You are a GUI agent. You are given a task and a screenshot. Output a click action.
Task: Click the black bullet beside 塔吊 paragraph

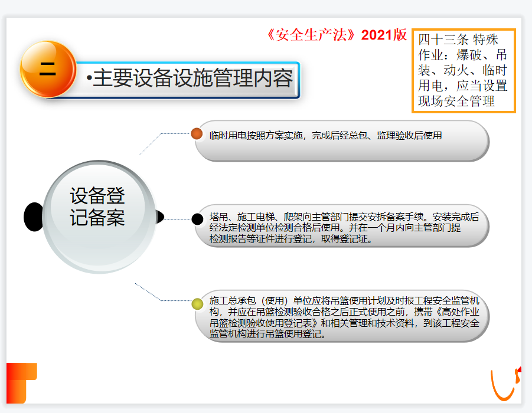pos(197,219)
